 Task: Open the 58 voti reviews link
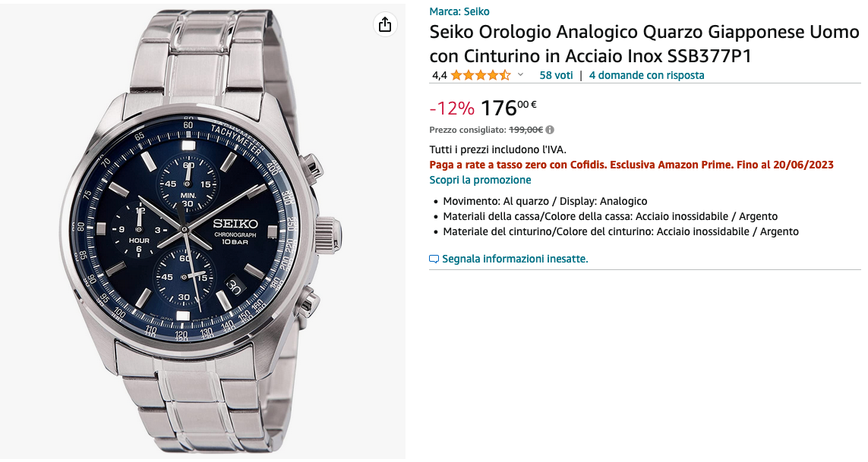pos(556,75)
